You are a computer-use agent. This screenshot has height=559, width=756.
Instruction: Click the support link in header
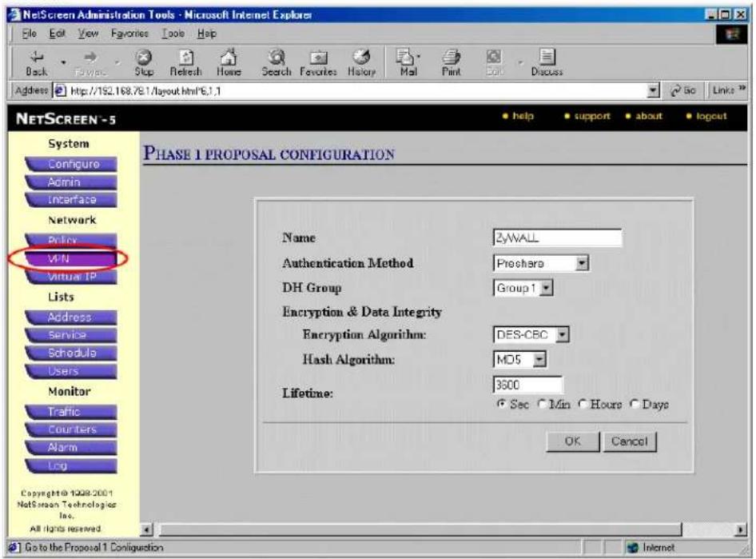click(592, 116)
